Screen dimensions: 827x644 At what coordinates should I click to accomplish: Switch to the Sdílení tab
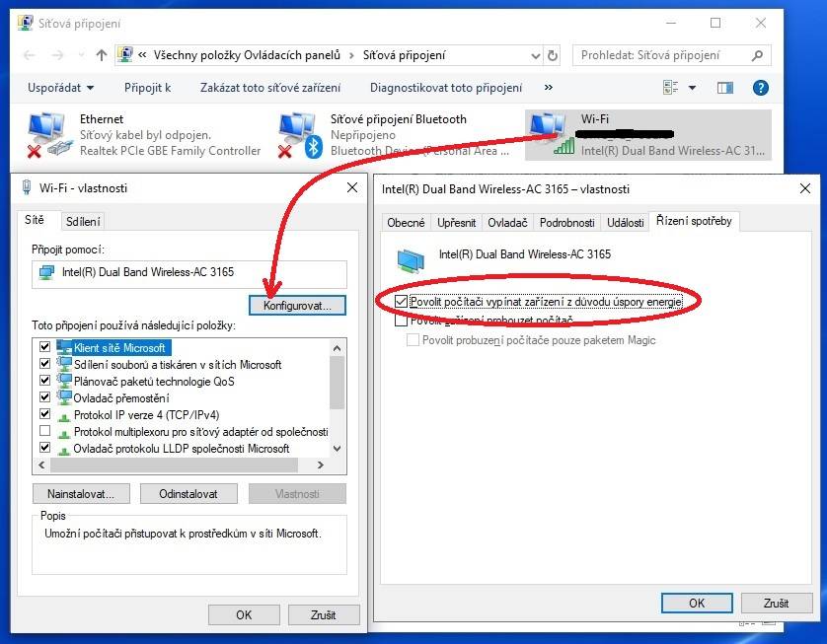coord(83,221)
